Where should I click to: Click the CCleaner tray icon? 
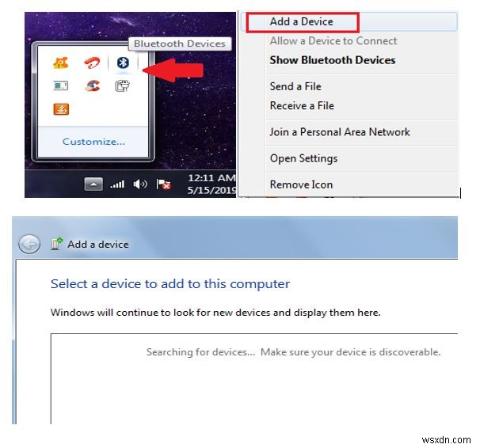coord(93,86)
